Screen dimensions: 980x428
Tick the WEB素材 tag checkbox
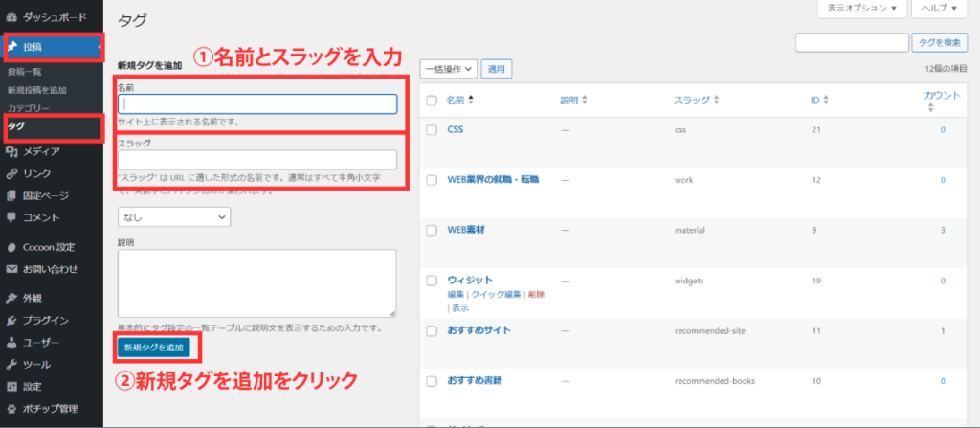[432, 230]
